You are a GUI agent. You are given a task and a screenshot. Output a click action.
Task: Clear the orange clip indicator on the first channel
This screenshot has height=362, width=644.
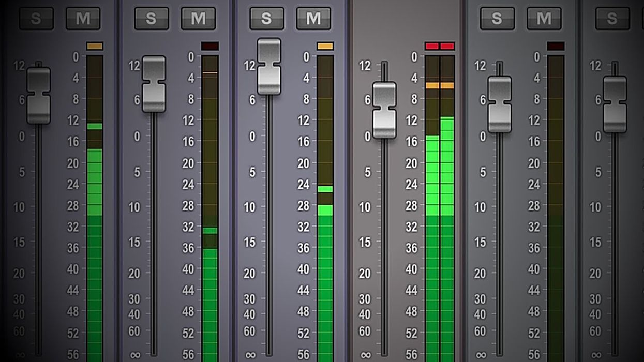[x=94, y=46]
